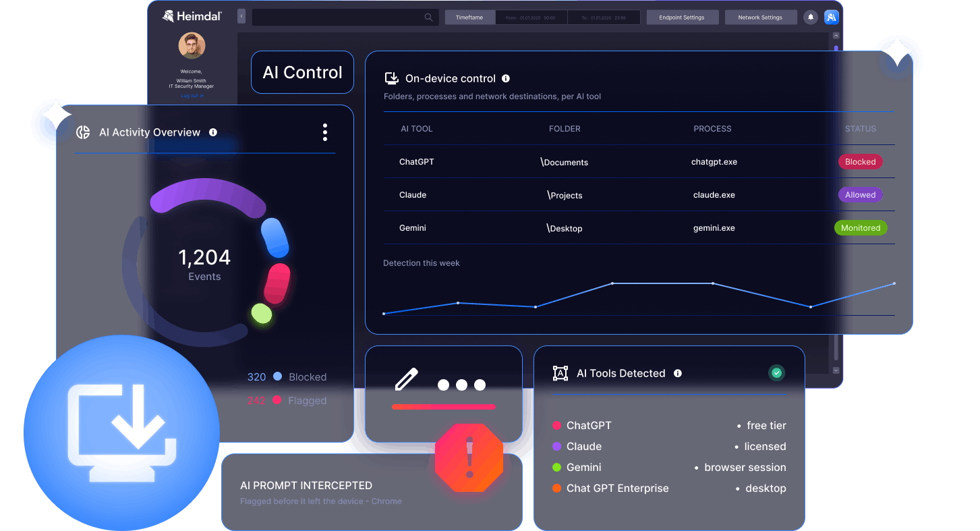Sort by the PROCESS column
The height and width of the screenshot is (531, 980).
(712, 129)
